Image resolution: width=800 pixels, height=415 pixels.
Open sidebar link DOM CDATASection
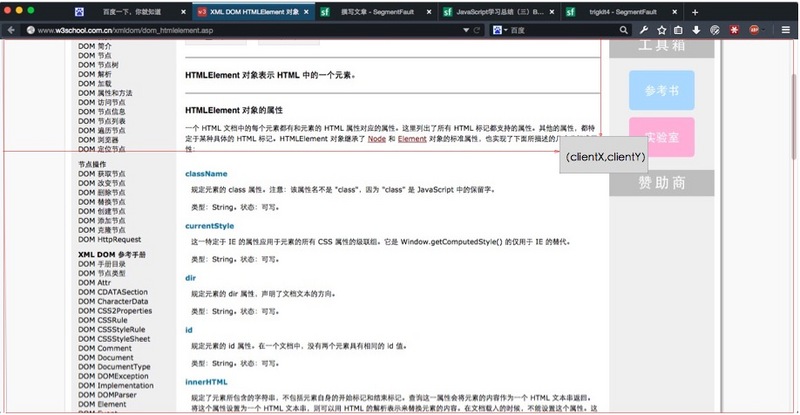tap(113, 292)
